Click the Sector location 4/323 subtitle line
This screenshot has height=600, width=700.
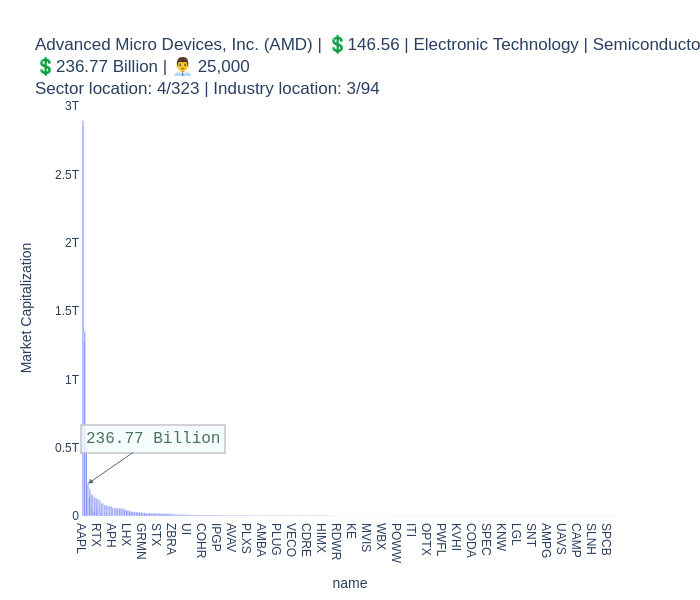(x=207, y=88)
